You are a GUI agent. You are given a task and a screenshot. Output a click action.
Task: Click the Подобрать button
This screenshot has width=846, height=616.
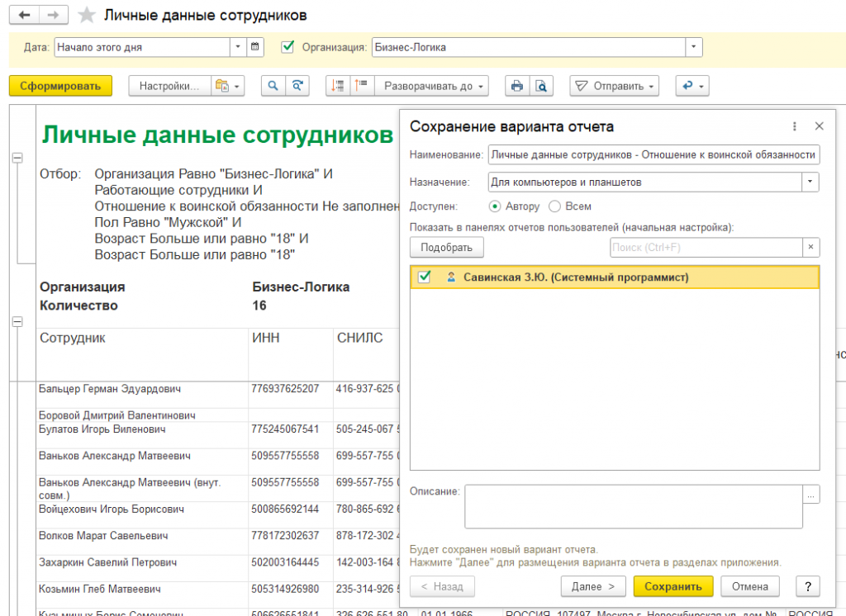[446, 247]
